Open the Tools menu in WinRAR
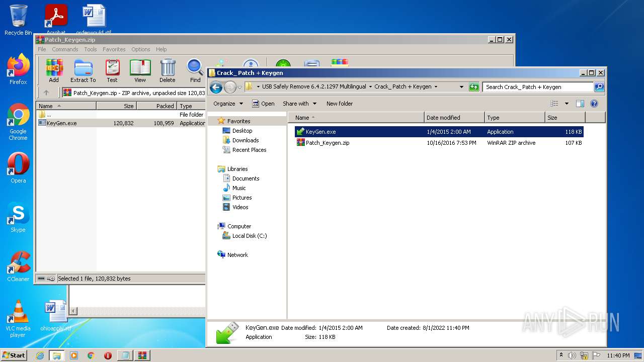Screen dimensions: 644x362 [x=91, y=49]
